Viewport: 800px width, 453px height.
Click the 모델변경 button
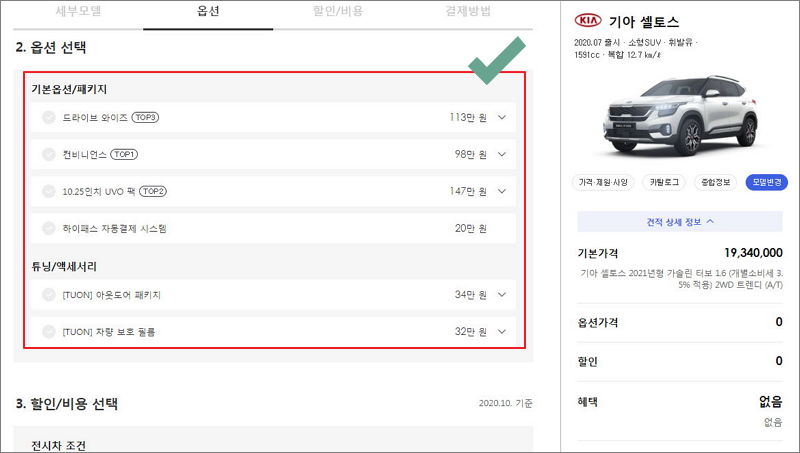(766, 182)
